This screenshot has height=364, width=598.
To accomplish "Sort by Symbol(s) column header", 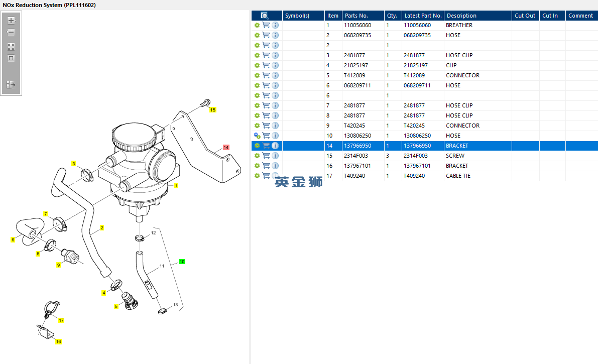I will [303, 16].
